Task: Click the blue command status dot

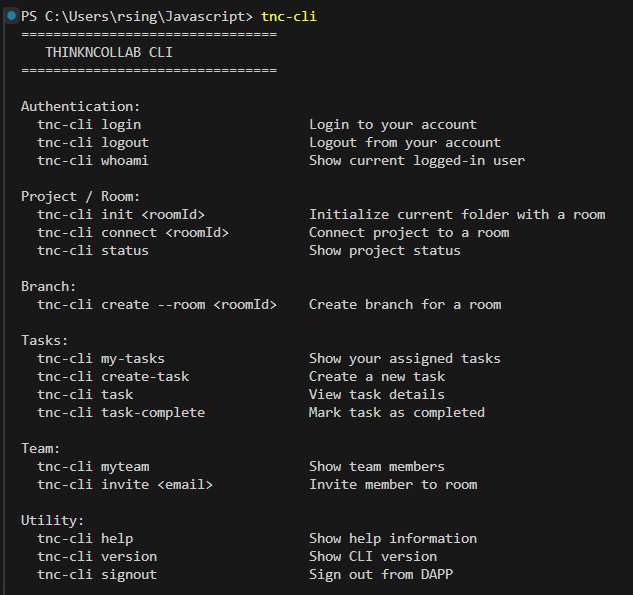Action: tap(12, 16)
